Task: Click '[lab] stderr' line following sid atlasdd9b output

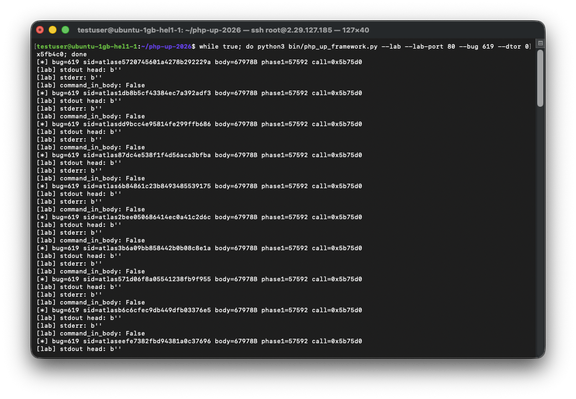Action: coord(69,140)
